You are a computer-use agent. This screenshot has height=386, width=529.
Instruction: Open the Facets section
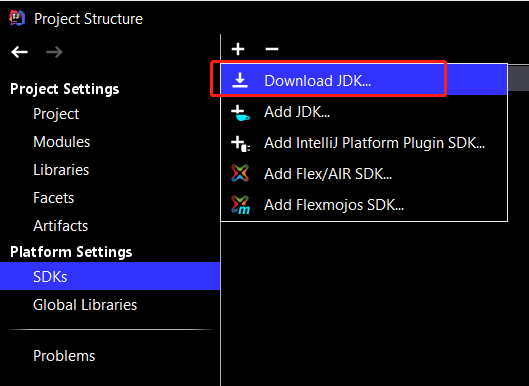[x=110, y=198]
